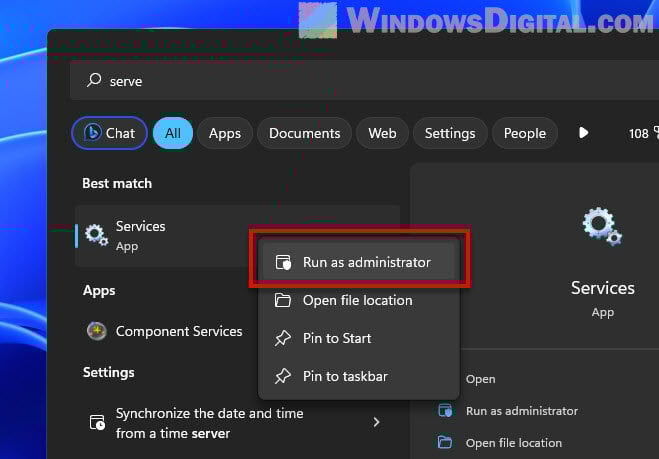Choose Open file location in context menu
This screenshot has height=459, width=659.
[x=357, y=300]
